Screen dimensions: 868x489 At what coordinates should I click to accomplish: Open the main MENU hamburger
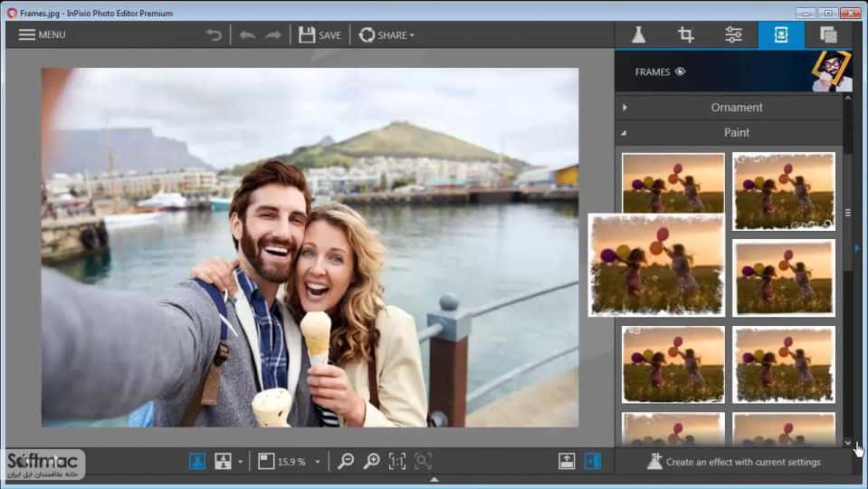[42, 35]
